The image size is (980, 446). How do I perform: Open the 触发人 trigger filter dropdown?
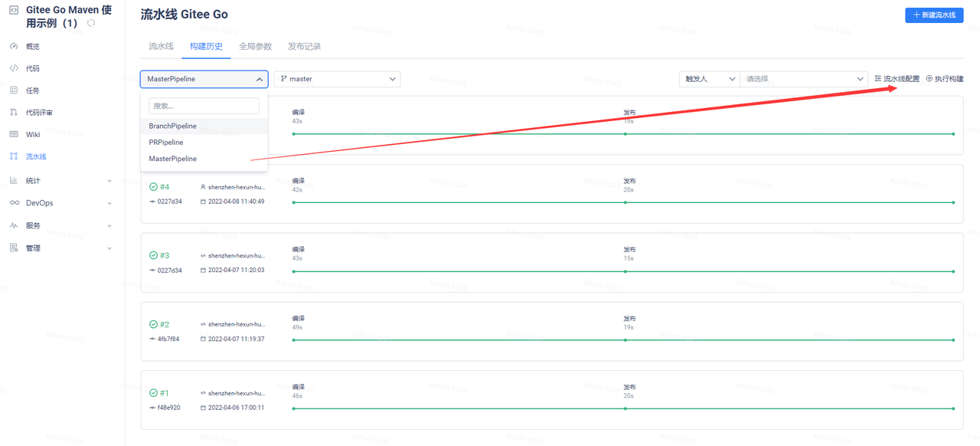pos(709,79)
